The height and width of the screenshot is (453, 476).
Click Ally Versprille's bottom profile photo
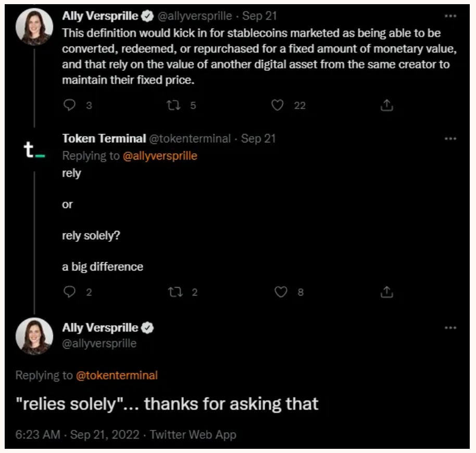coord(34,336)
